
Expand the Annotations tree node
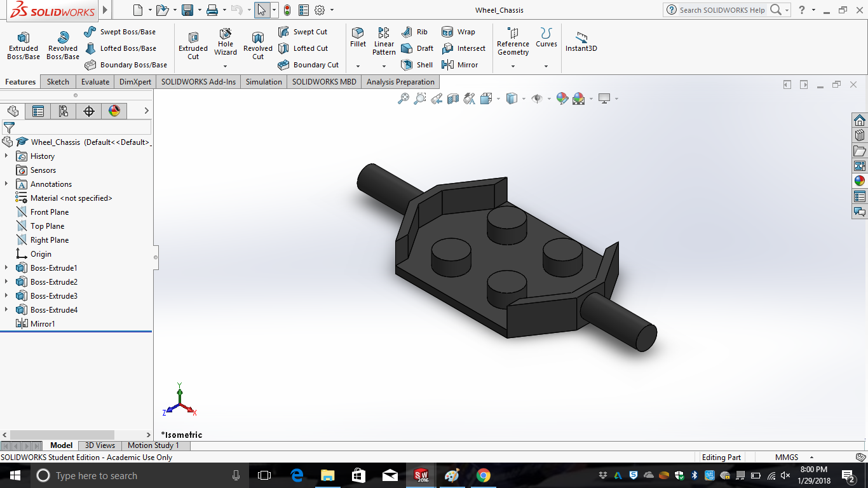coord(6,184)
